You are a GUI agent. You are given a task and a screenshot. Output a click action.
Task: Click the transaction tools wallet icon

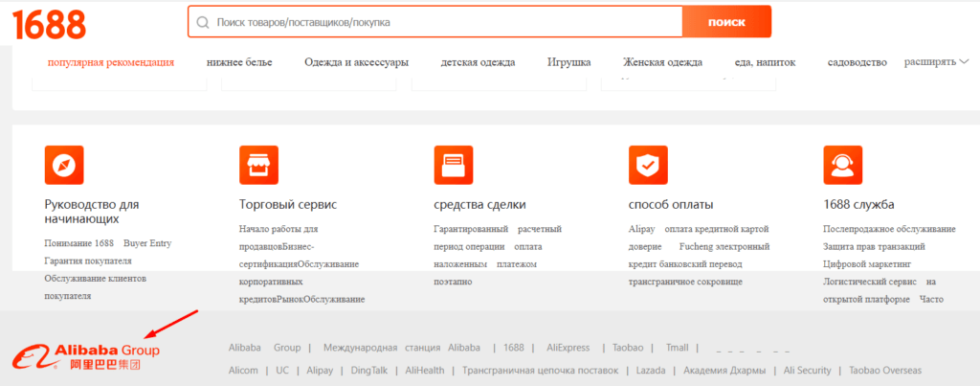(x=454, y=165)
